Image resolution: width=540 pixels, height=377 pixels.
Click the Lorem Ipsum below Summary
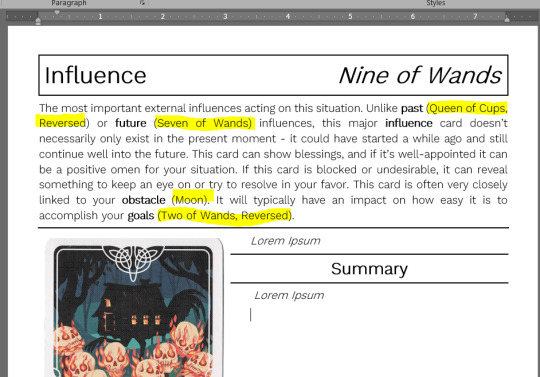[289, 295]
